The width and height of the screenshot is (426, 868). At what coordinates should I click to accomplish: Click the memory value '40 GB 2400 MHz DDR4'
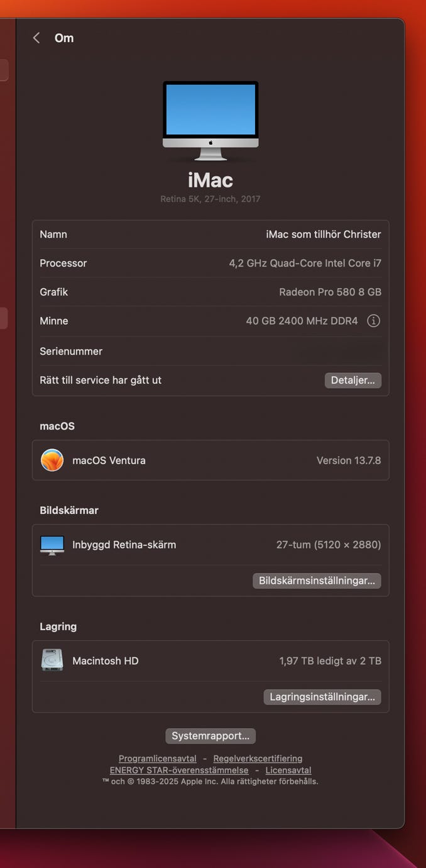tap(302, 321)
